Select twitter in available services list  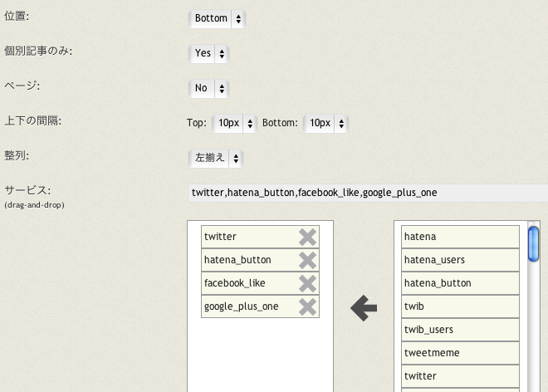460,376
